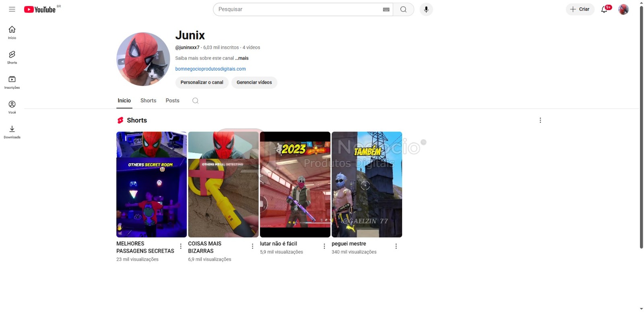Play peguei mestre short thumbnail
This screenshot has height=312, width=644.
[x=367, y=185]
